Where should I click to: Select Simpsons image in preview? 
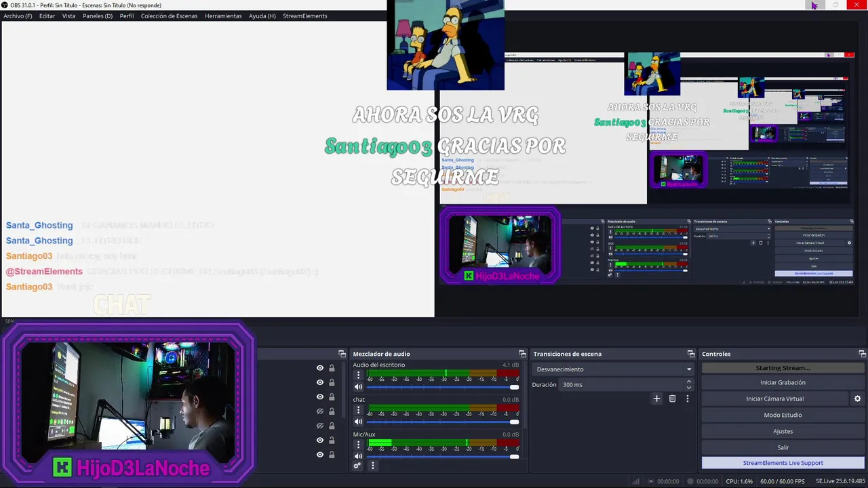446,45
